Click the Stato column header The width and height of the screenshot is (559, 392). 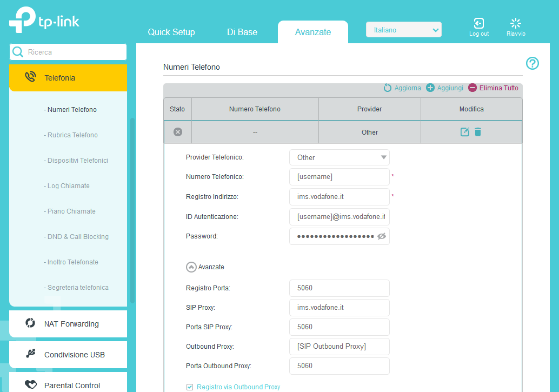tap(177, 109)
